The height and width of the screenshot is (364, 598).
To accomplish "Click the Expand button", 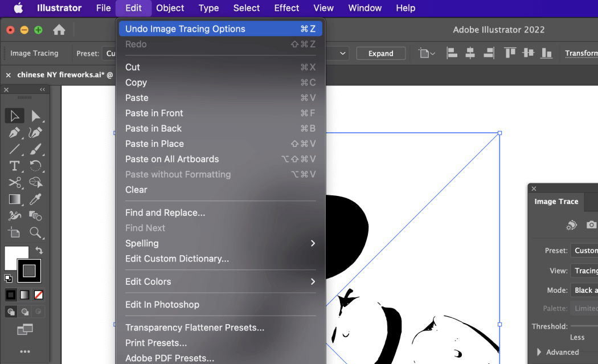I will 380,54.
